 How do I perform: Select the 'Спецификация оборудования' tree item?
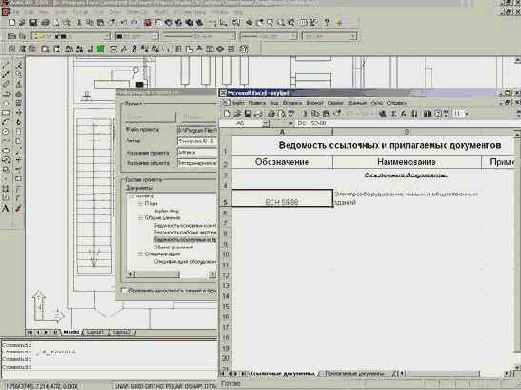tap(185, 262)
